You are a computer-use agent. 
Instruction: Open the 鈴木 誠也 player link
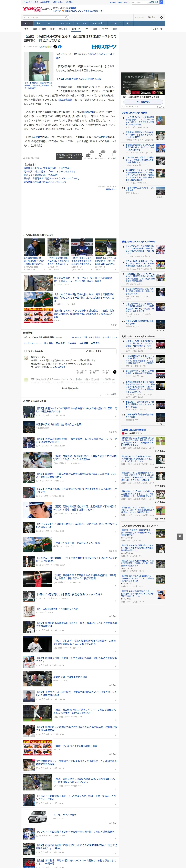pos(49,343)
